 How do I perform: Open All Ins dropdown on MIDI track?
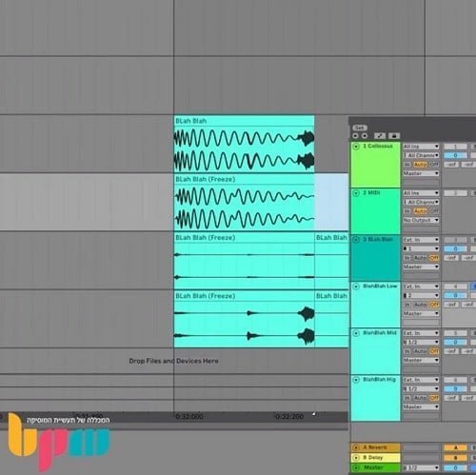[x=421, y=193]
